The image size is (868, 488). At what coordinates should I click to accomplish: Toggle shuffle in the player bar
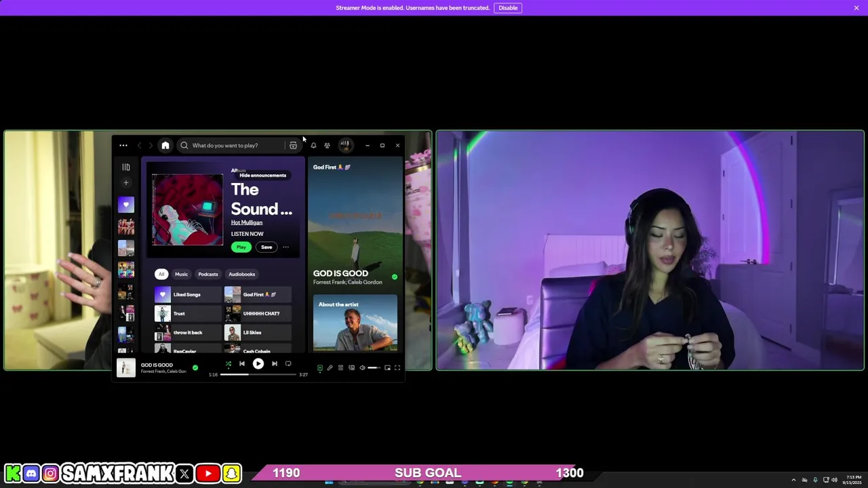point(229,364)
